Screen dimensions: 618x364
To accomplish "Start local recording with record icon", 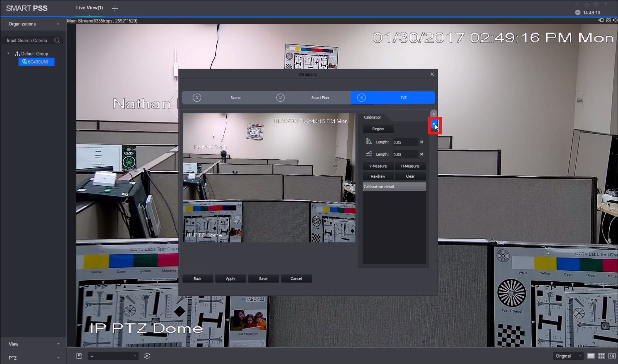I will 601,20.
